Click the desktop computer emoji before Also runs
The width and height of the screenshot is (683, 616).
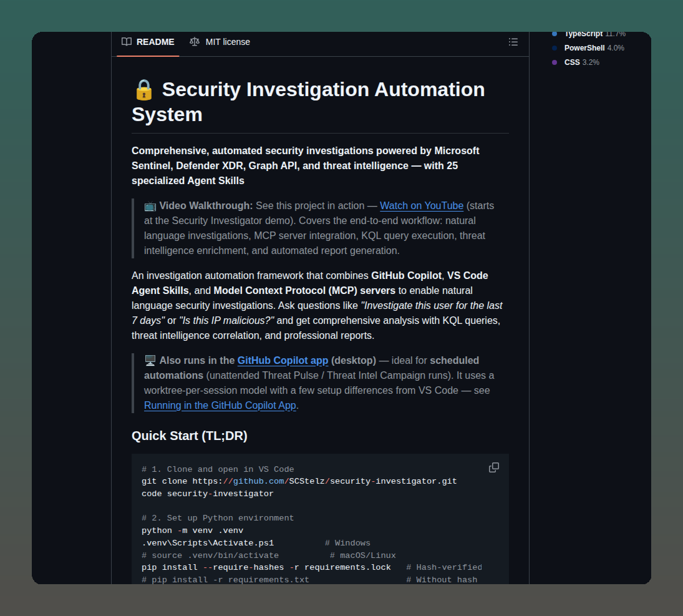tap(150, 361)
